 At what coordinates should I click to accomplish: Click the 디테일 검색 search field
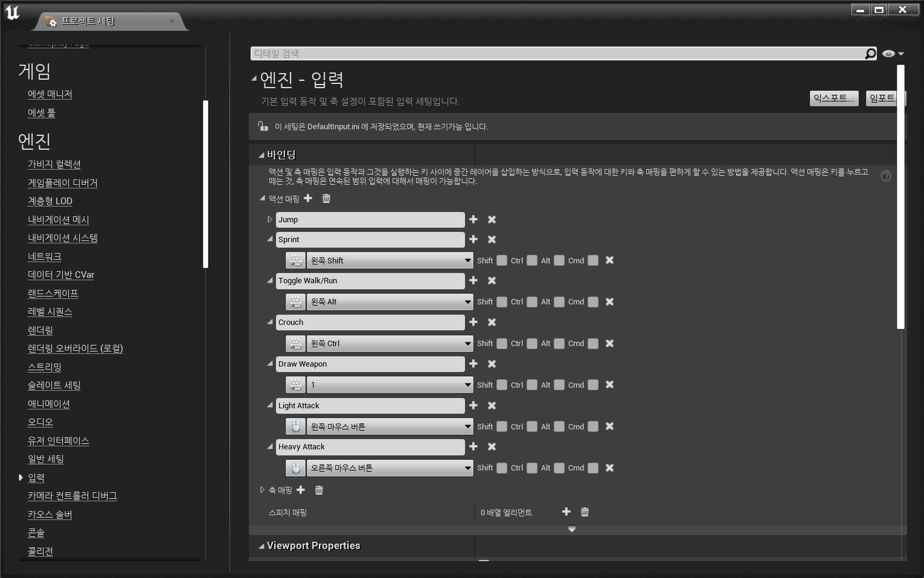tap(557, 54)
